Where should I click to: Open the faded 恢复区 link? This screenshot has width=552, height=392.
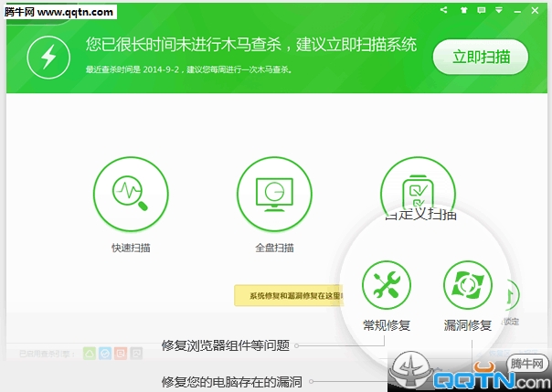point(499,353)
